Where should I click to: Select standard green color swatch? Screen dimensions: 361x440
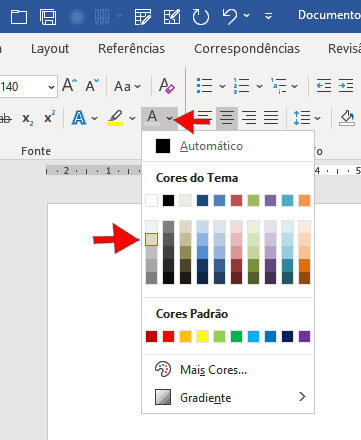click(236, 337)
